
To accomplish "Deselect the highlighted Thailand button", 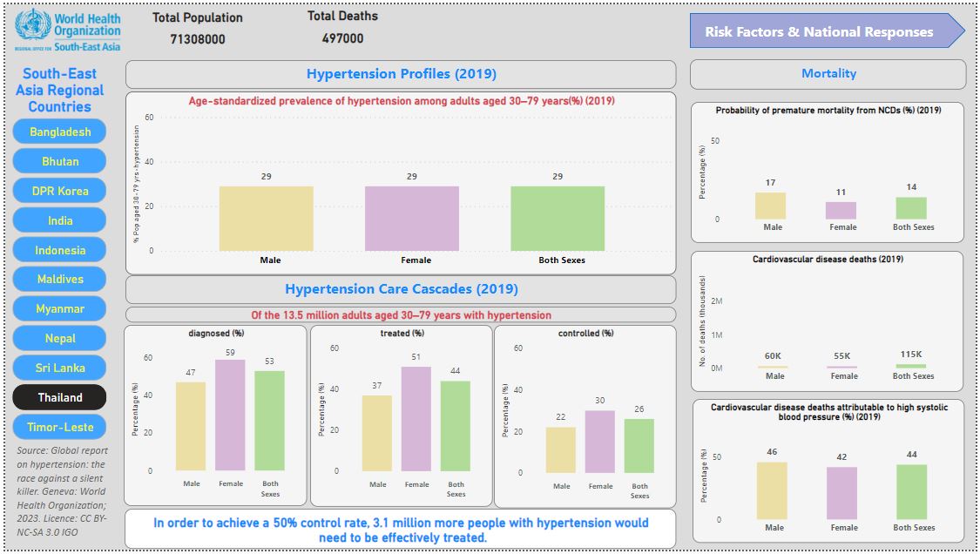I will pos(59,397).
